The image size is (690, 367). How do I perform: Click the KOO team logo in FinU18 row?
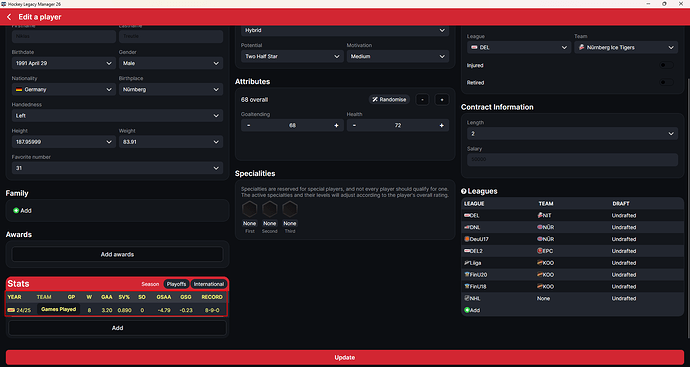[540, 286]
